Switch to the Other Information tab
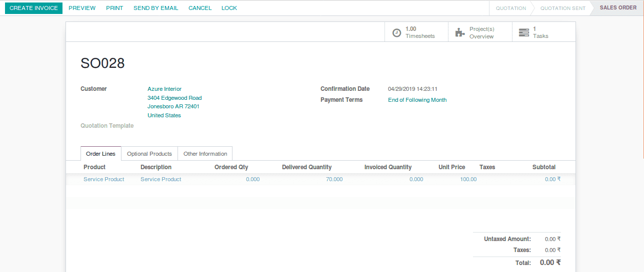This screenshot has width=644, height=272. (205, 154)
